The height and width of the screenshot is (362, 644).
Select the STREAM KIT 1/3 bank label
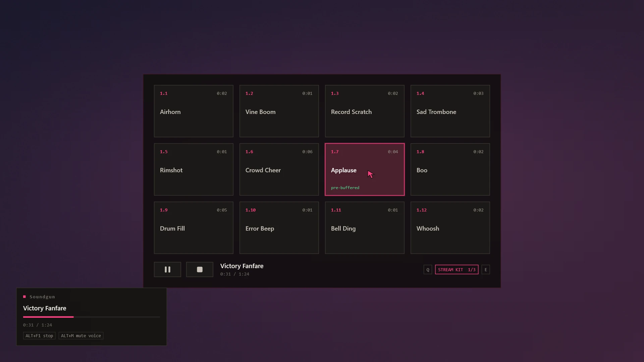pyautogui.click(x=457, y=269)
